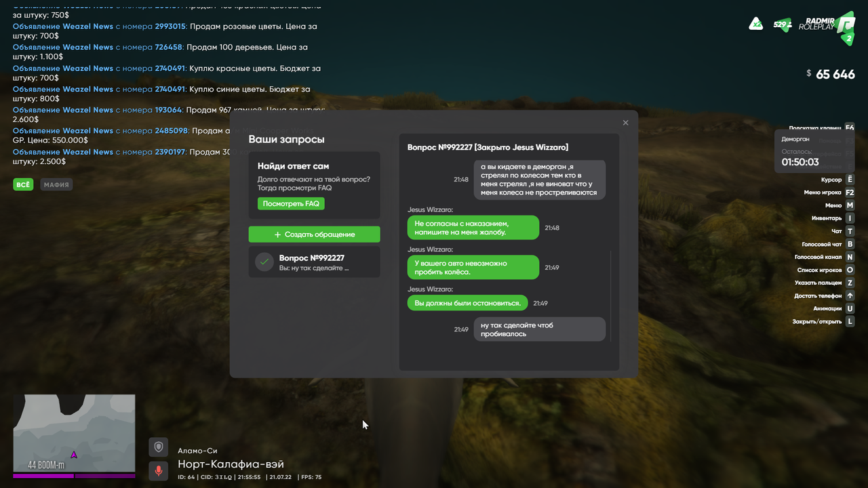Screen dimensions: 868x488
Task: Open Вопрос №992227 in the requests list
Action: click(x=314, y=262)
